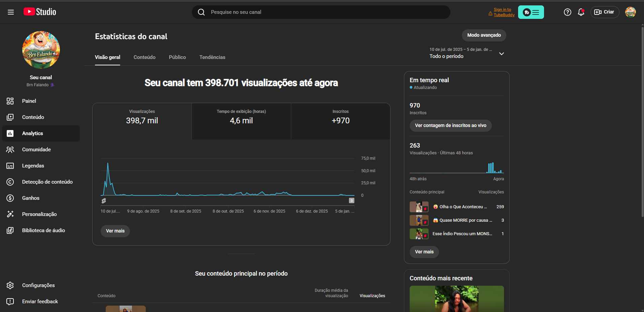Screen dimensions: 644x312
Task: Click the Painel dashboard icon
Action: pyautogui.click(x=10, y=101)
